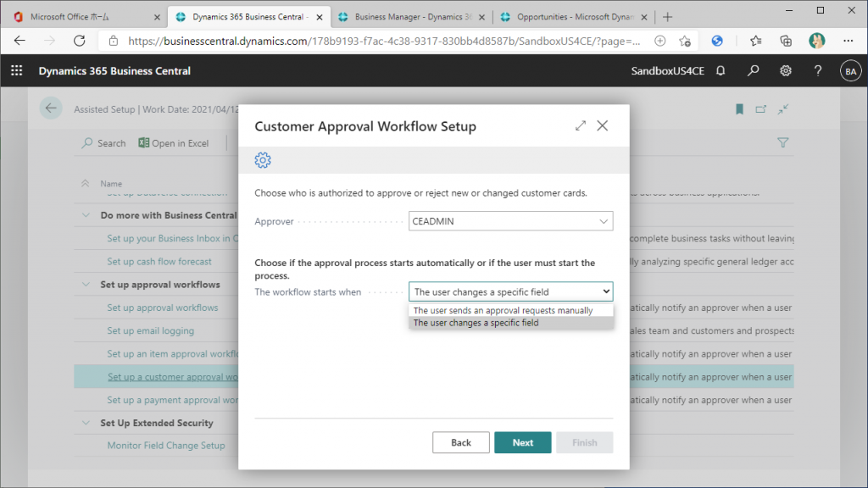Click the zoom plus icon in address bar

659,41
